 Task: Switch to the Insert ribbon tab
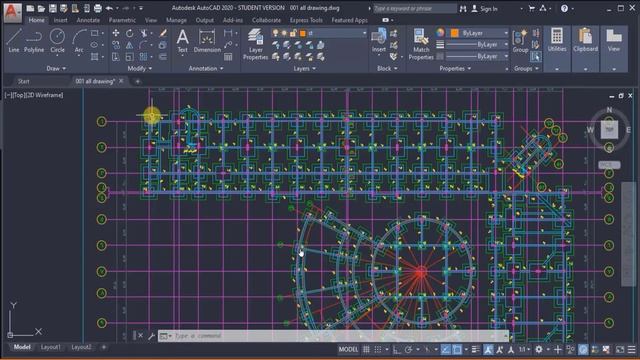[x=60, y=20]
